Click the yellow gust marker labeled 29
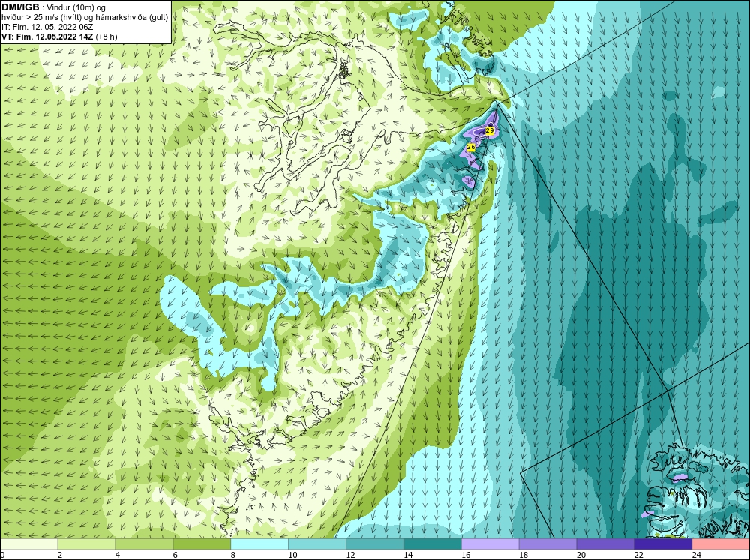Screen dimensions: 750x560 coord(489,130)
